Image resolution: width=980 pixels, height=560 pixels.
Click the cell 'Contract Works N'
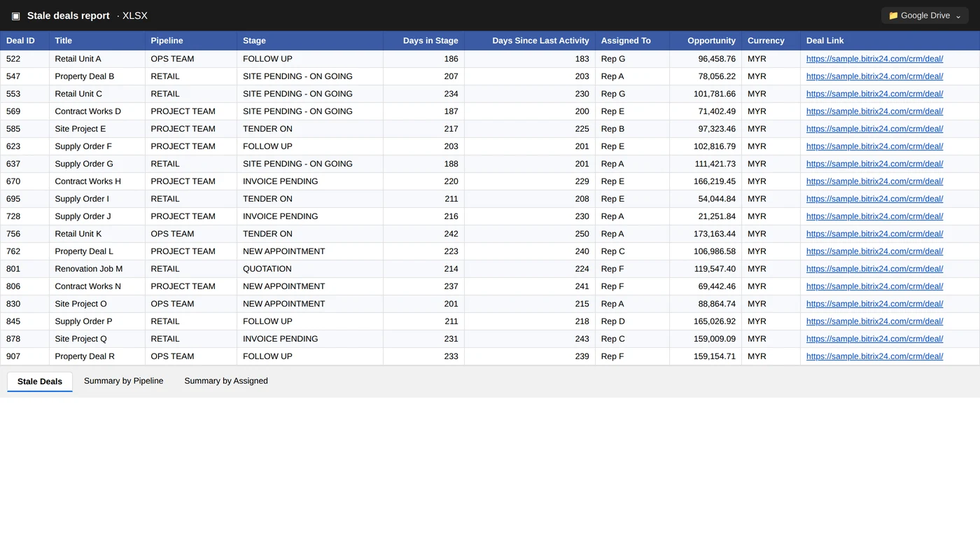pyautogui.click(x=97, y=286)
